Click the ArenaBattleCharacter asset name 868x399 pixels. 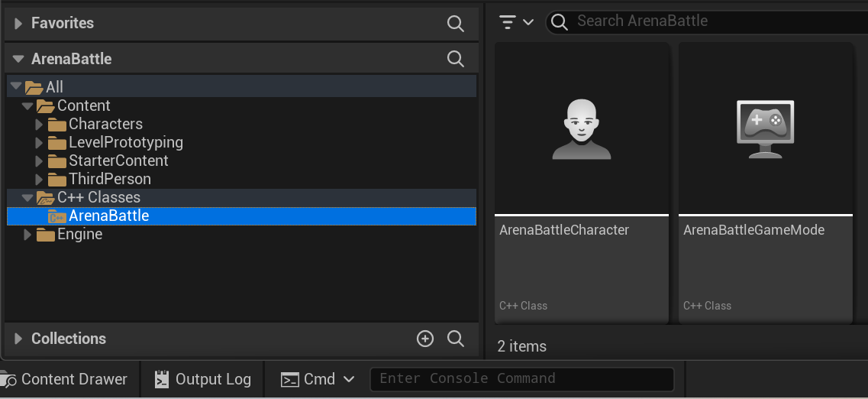tap(564, 229)
